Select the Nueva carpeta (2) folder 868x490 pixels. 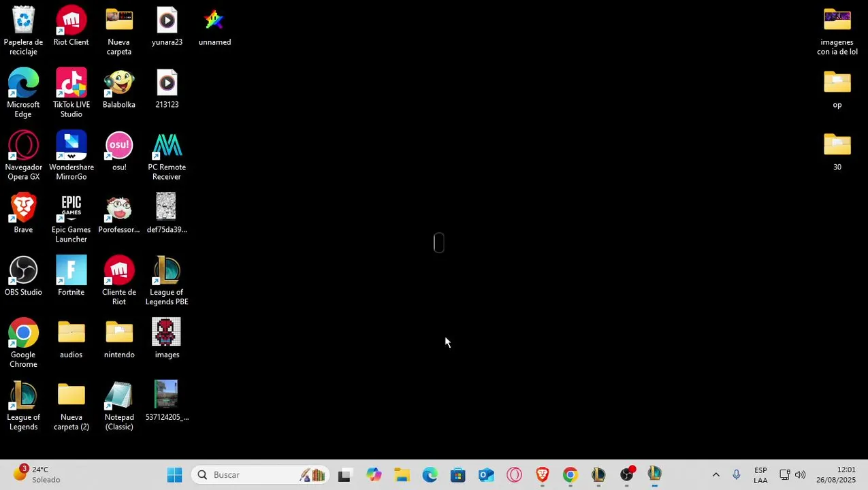[71, 406]
